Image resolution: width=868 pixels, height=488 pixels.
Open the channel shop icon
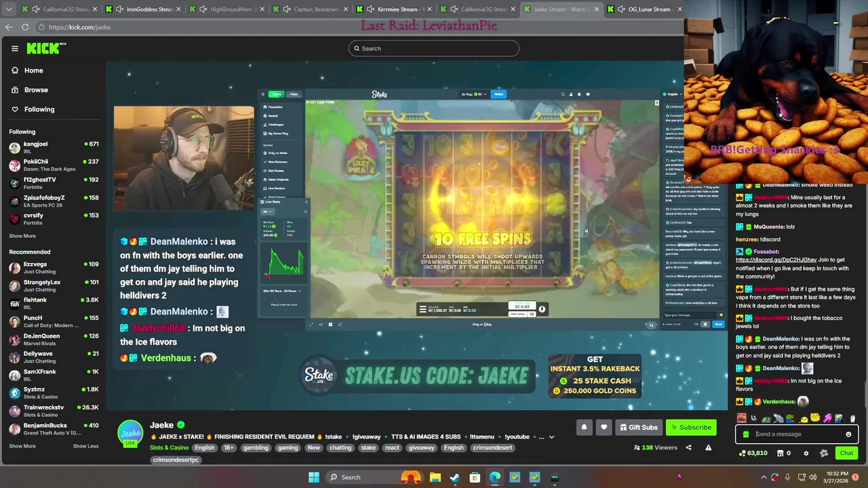point(780,453)
